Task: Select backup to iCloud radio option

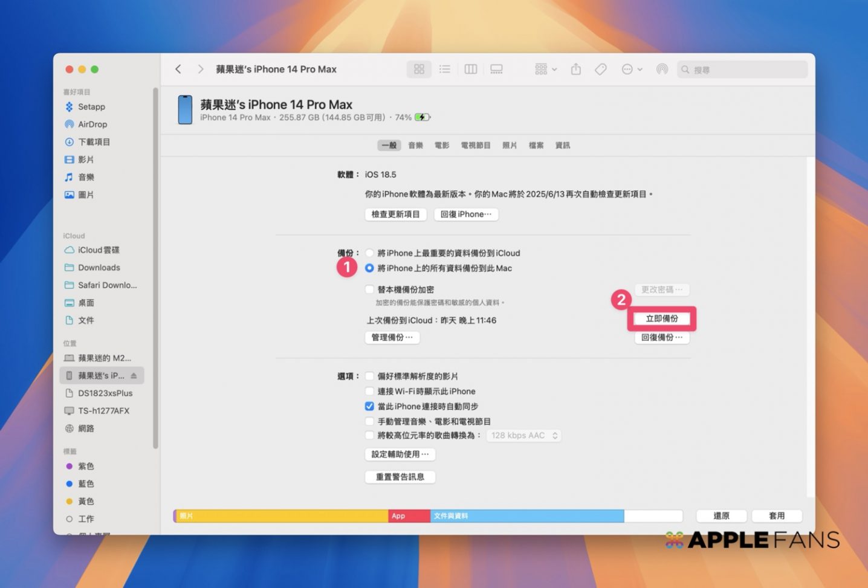Action: point(369,253)
